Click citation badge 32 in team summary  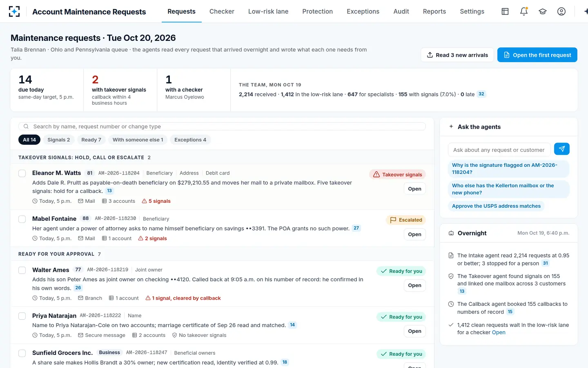(481, 94)
